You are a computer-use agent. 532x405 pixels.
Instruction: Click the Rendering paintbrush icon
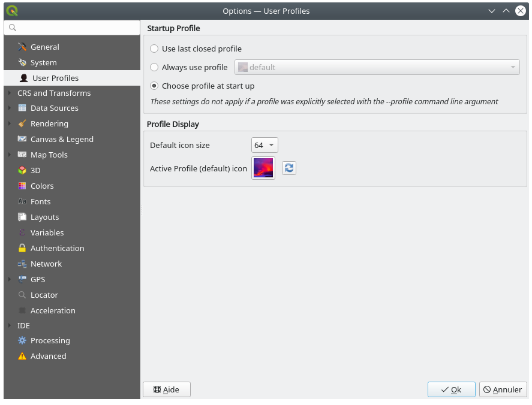coord(21,123)
